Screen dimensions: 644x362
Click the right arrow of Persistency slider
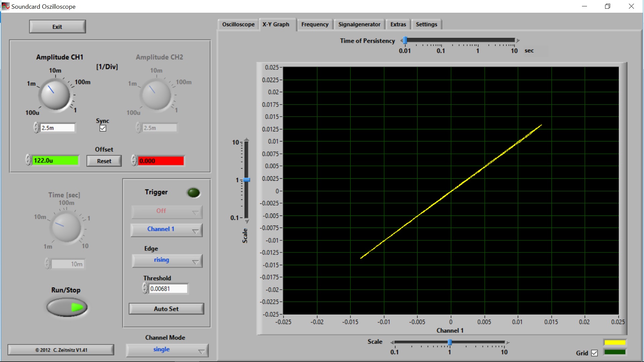coord(518,41)
